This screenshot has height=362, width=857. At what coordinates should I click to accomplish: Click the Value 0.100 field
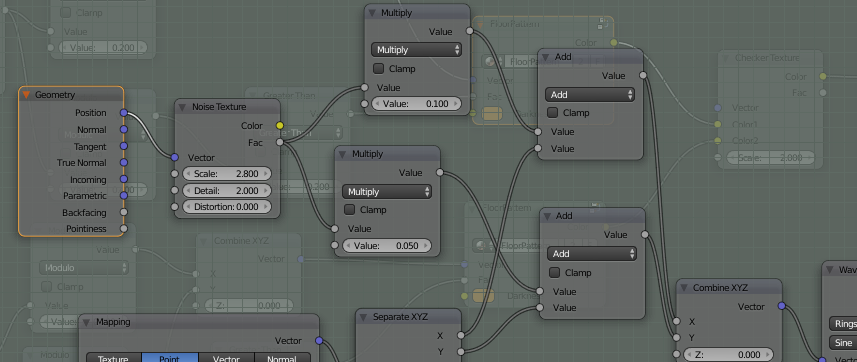(x=416, y=104)
